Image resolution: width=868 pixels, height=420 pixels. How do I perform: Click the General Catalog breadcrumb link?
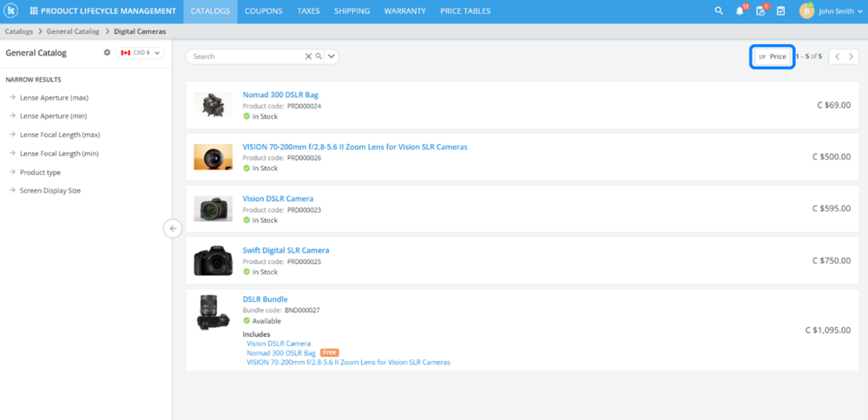pyautogui.click(x=73, y=31)
